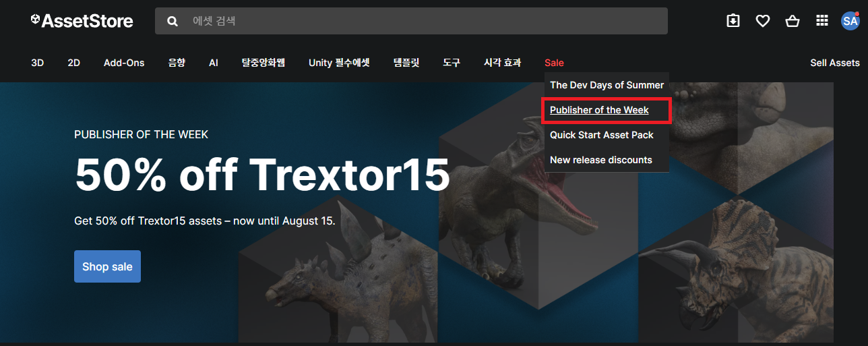
Task: Click the 'now until August 15' text
Action: [x=284, y=221]
